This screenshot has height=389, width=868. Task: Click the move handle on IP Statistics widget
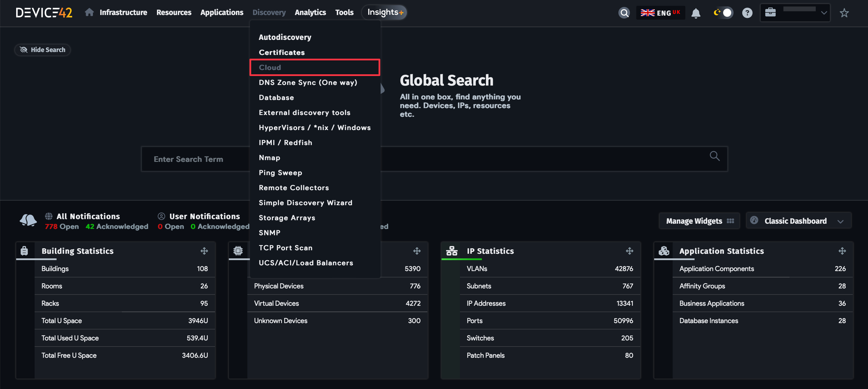pyautogui.click(x=629, y=251)
